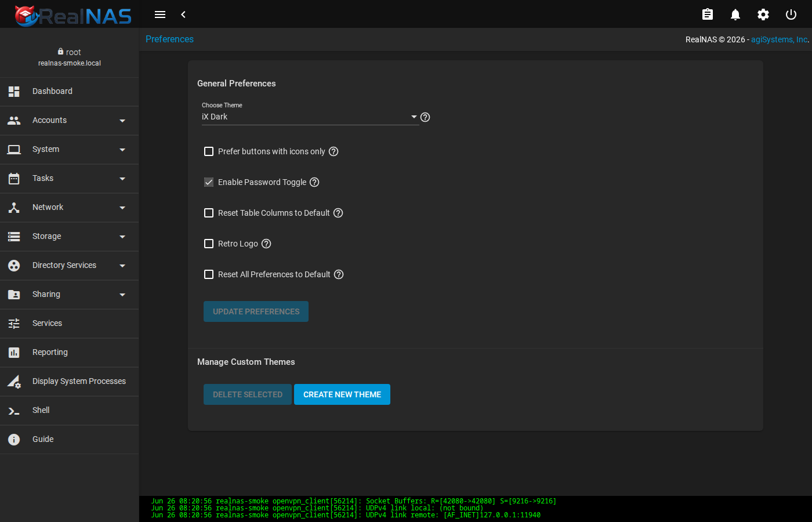Viewport: 812px width, 522px height.
Task: Click the Dashboard grid icon
Action: (x=14, y=92)
